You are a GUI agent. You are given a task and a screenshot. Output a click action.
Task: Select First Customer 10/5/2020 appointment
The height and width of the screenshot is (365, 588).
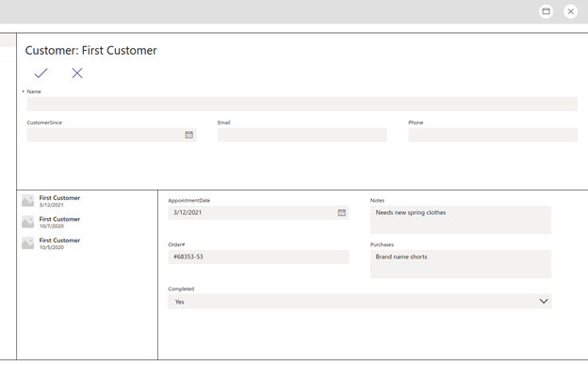(x=87, y=243)
